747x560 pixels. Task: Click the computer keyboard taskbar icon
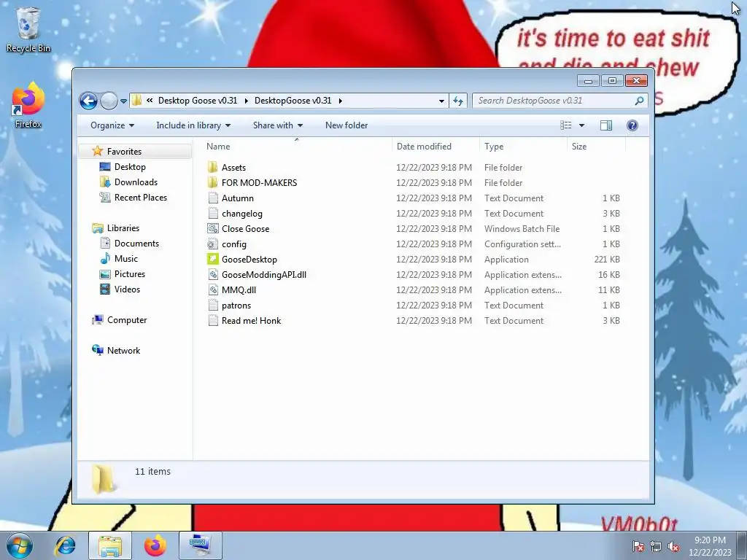click(x=201, y=545)
